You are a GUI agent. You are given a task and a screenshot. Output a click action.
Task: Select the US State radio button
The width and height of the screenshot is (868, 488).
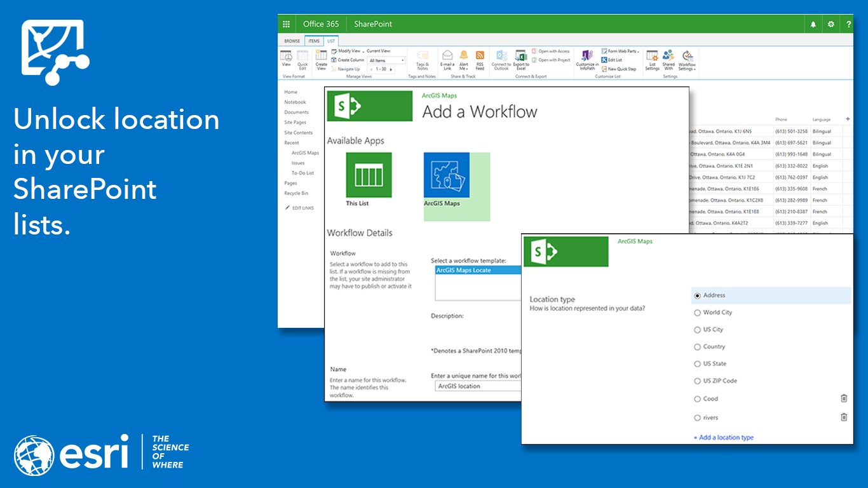click(x=698, y=364)
